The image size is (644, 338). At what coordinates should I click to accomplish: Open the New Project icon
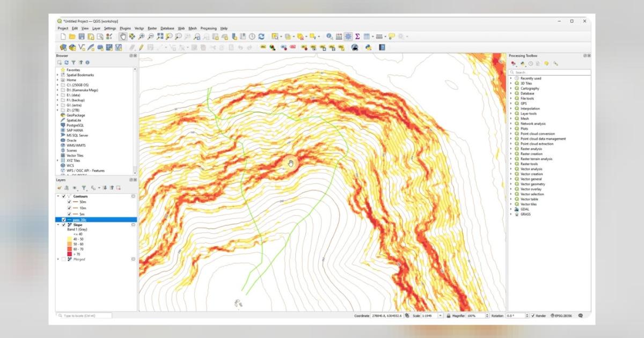tap(62, 36)
